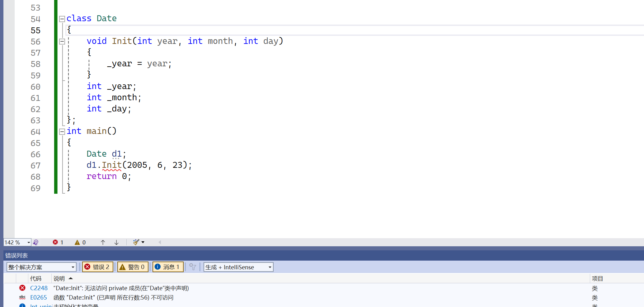Open the 生成 + IntelliSense source dropdown
This screenshot has height=307, width=644.
(x=238, y=267)
